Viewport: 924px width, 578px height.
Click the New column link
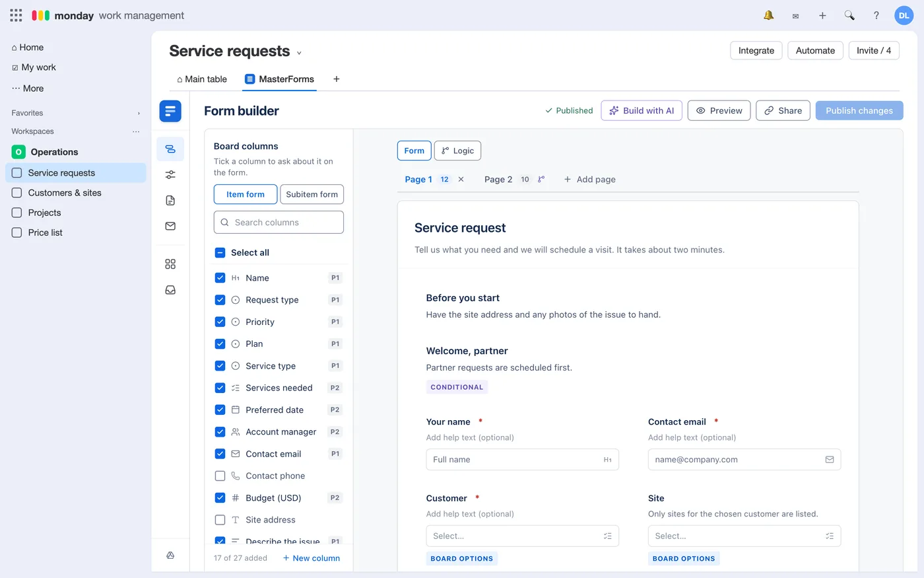pyautogui.click(x=312, y=558)
